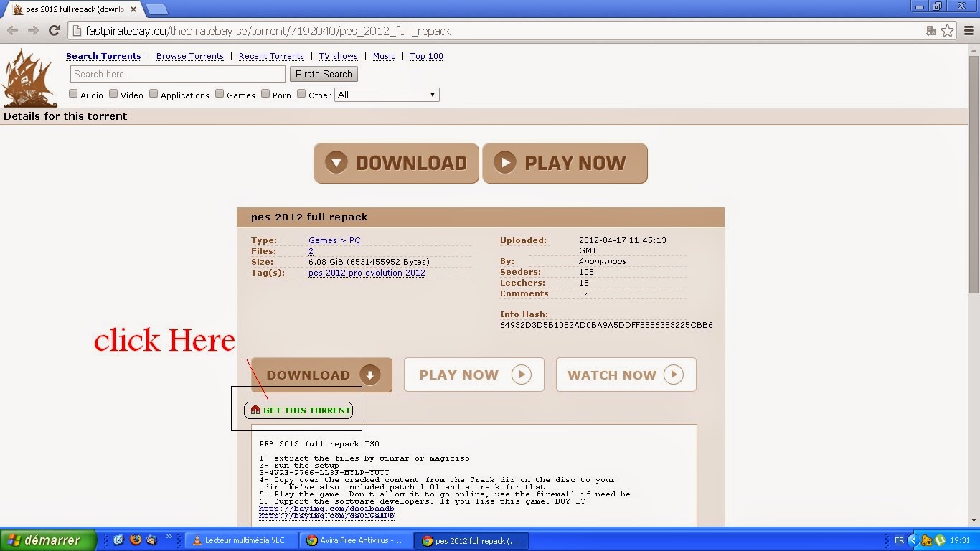The width and height of the screenshot is (980, 551).
Task: Open the Browse Torrents menu link
Action: [190, 56]
